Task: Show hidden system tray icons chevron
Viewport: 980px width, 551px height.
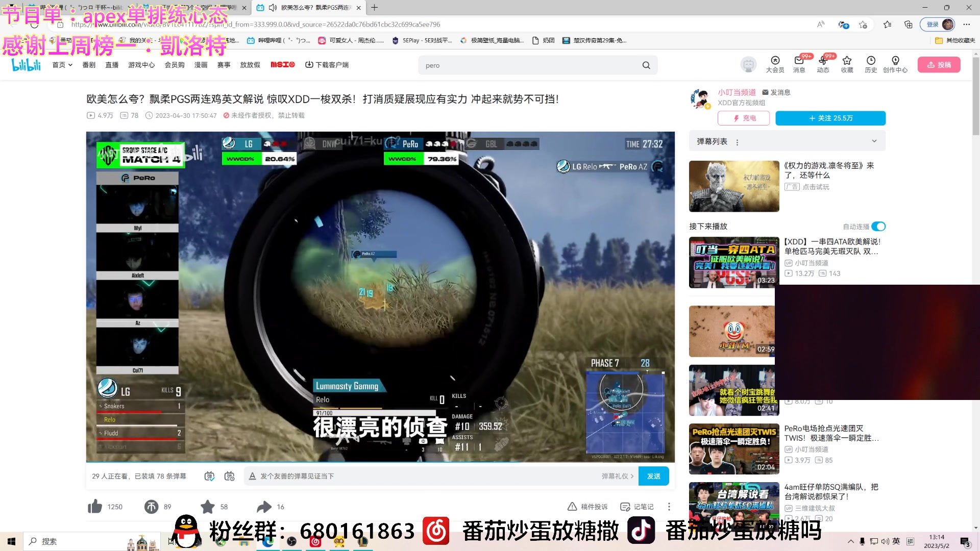Action: click(850, 541)
